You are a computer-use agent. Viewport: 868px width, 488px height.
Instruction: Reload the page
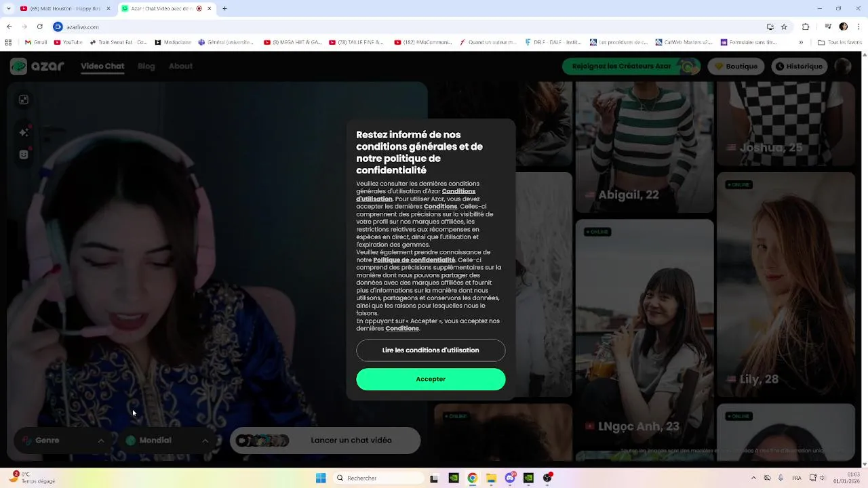pyautogui.click(x=40, y=26)
